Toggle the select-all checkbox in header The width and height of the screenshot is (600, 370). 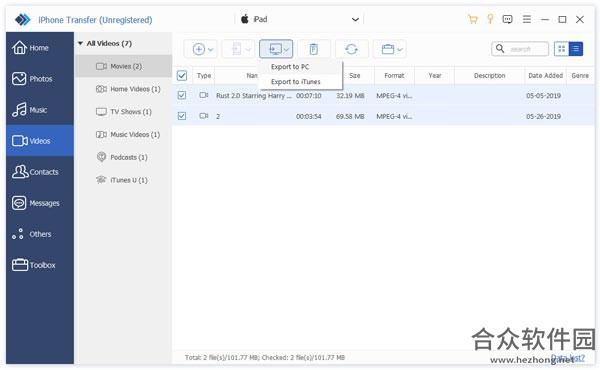coord(182,75)
